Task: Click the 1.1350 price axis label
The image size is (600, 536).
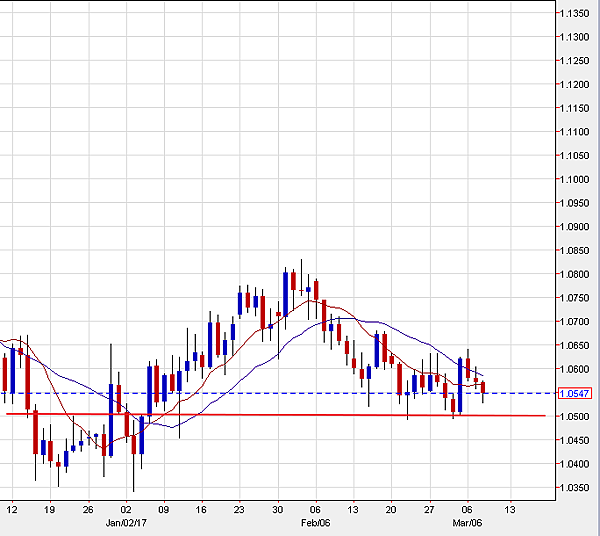Action: tap(575, 13)
